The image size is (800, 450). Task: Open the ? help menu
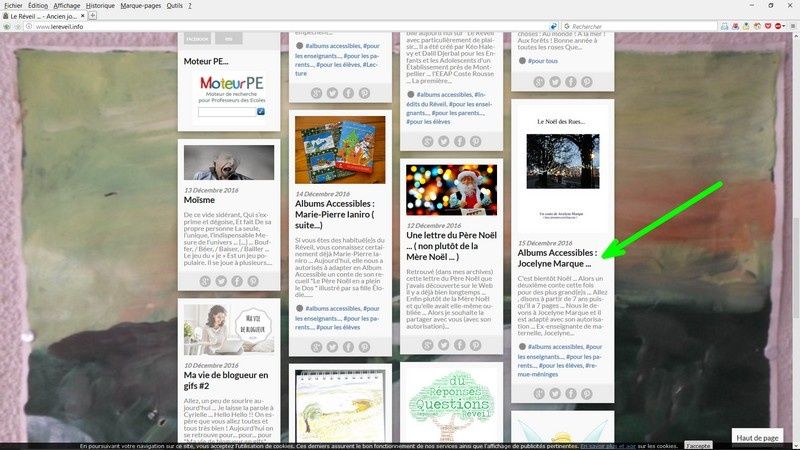point(190,6)
